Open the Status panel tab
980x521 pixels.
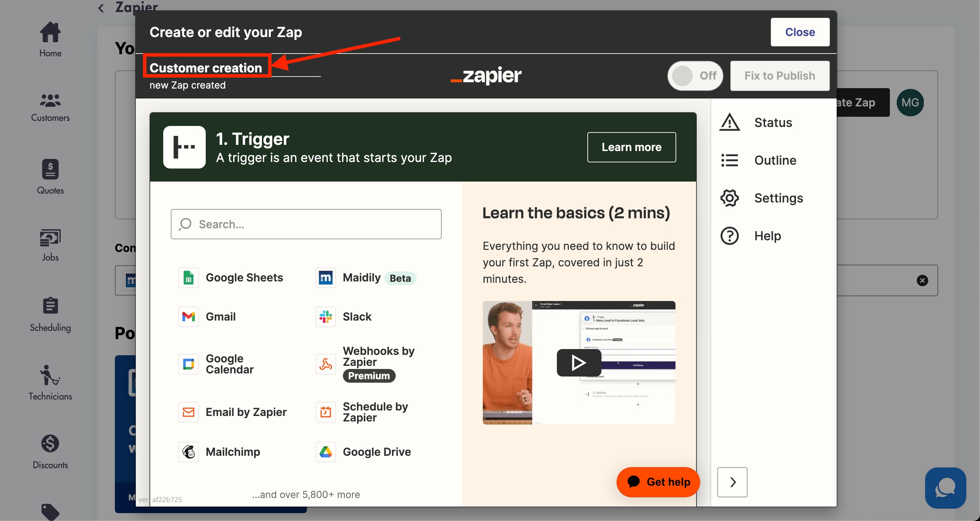[x=772, y=122]
